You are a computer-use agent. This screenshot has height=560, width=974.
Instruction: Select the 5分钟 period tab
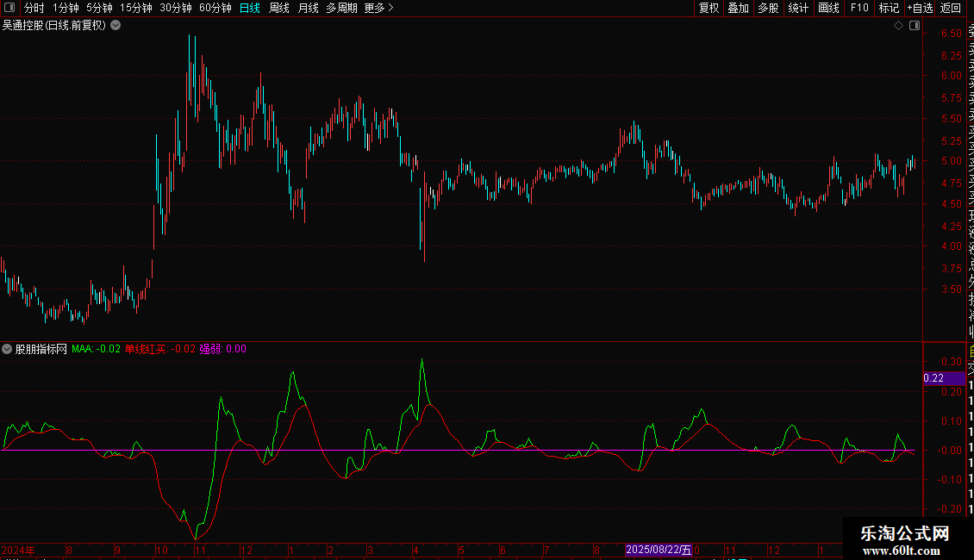(99, 8)
